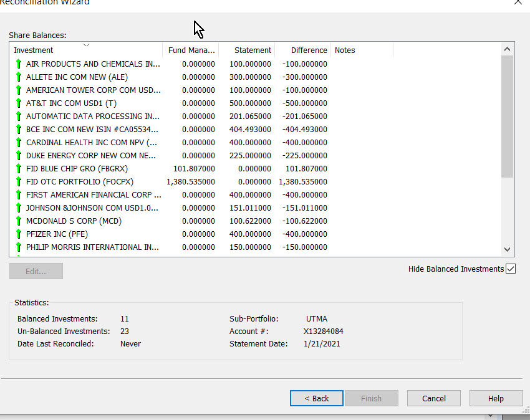
Task: Click the share list scroll down arrow
Action: [x=507, y=249]
